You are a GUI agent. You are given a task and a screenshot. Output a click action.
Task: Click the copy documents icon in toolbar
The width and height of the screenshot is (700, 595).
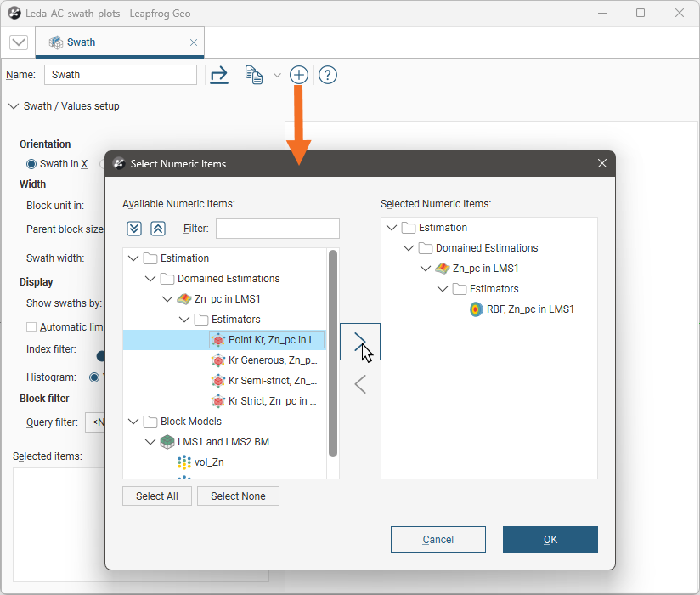point(253,75)
